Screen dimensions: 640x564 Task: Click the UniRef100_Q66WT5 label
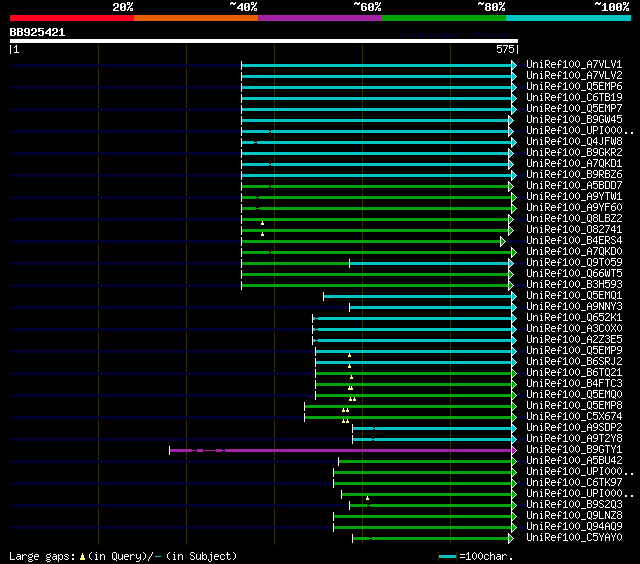574,274
